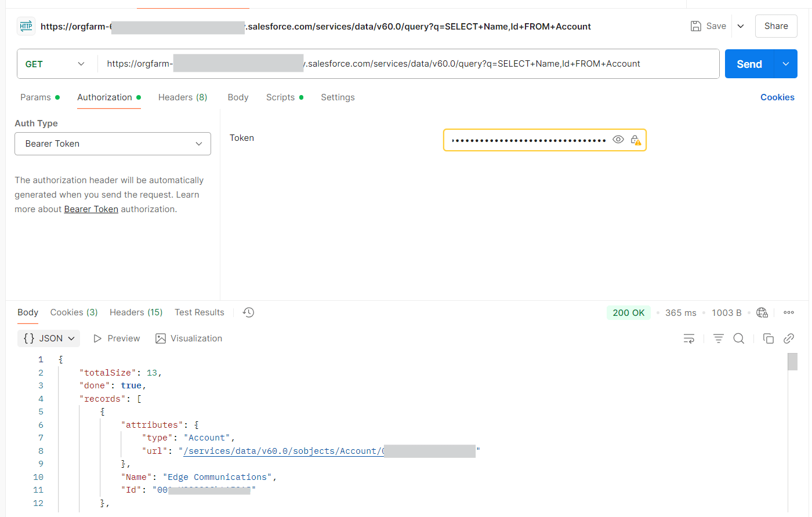Open the Test Results tab
Image resolution: width=812 pixels, height=517 pixels.
(199, 312)
